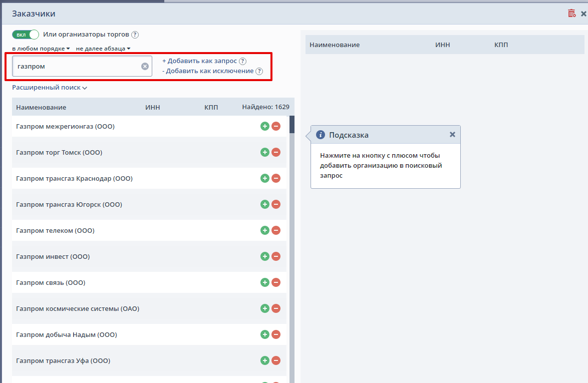Add Газпром космические системы with green plus

[265, 308]
